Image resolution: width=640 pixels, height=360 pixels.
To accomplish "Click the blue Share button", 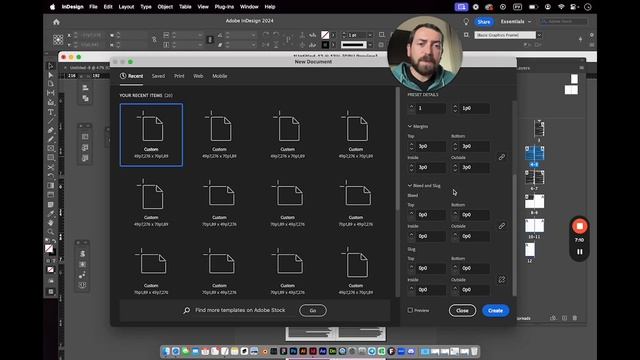I will [484, 22].
